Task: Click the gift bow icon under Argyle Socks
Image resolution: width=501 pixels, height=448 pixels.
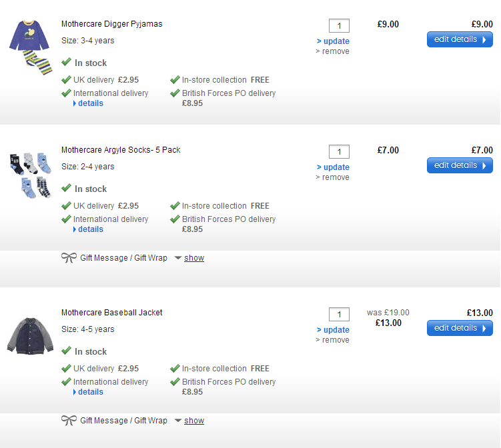Action: tap(69, 258)
